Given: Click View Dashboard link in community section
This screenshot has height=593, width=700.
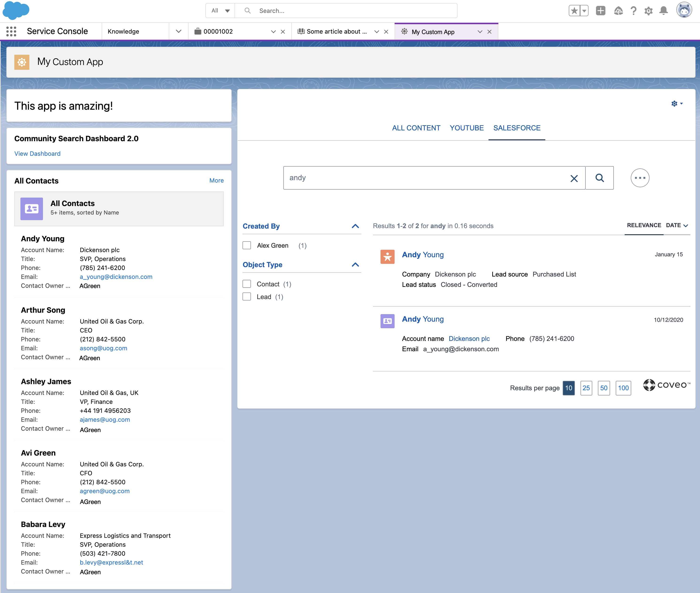Looking at the screenshot, I should point(38,154).
